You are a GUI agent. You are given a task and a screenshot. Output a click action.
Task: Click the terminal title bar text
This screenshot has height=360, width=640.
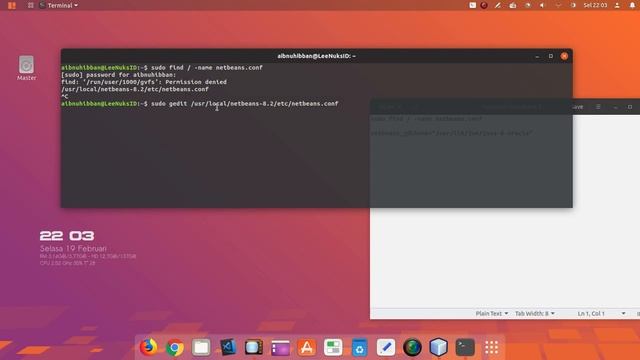click(316, 56)
